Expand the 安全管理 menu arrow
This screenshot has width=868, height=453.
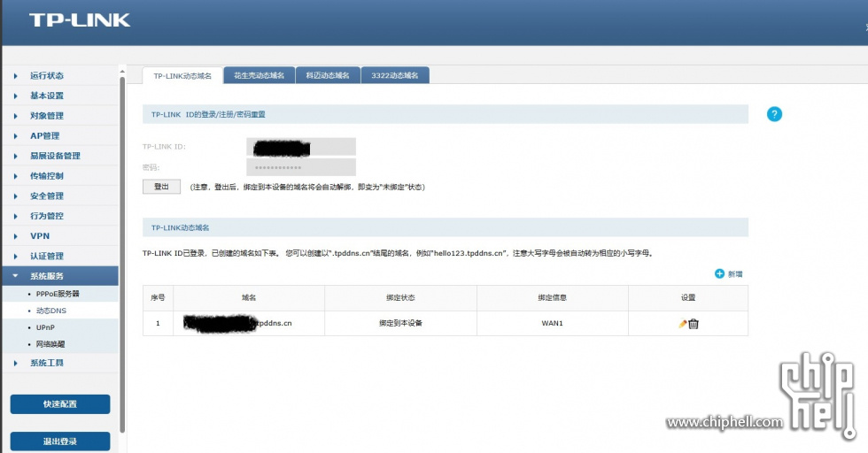tap(16, 196)
